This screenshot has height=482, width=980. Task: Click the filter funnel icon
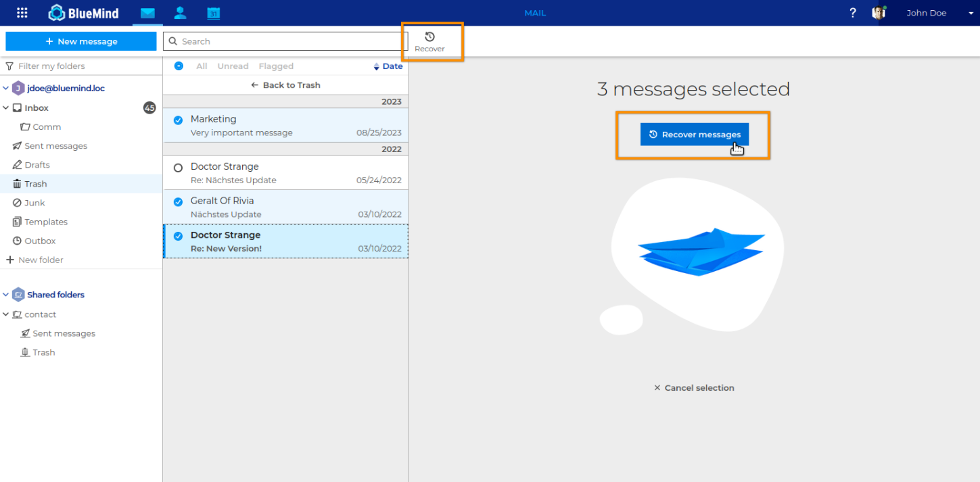pos(9,66)
